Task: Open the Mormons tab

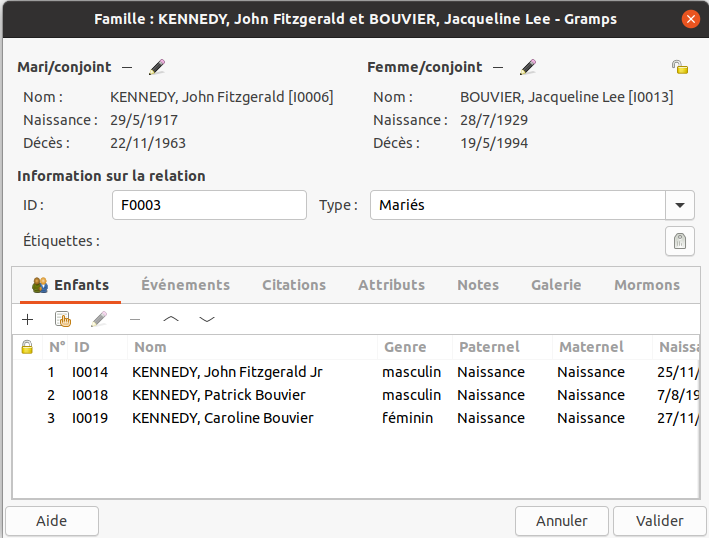Action: (647, 285)
